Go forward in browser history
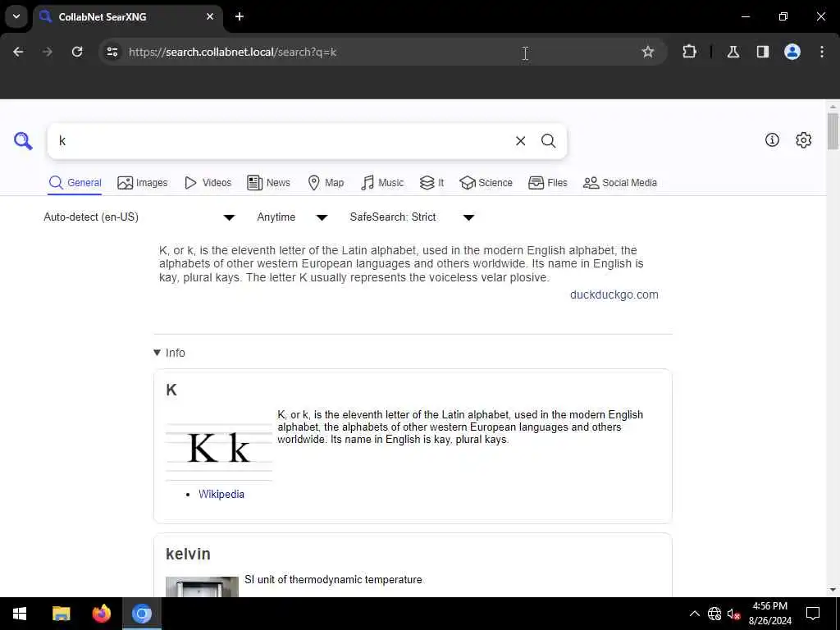This screenshot has height=630, width=840. point(48,52)
